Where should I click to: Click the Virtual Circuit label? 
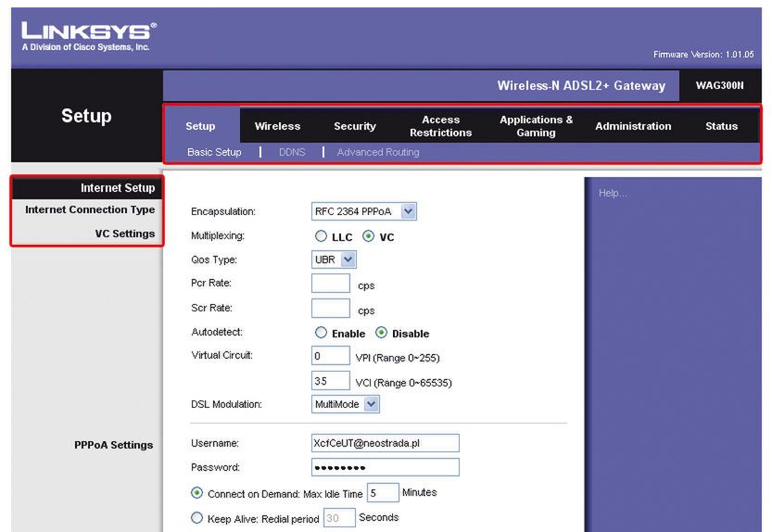point(222,355)
